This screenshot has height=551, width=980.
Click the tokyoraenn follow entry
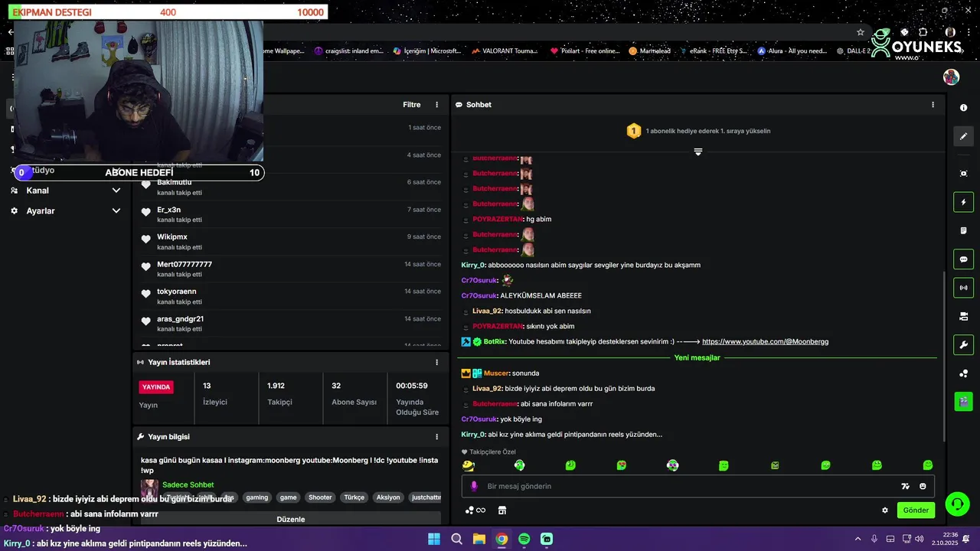[291, 296]
